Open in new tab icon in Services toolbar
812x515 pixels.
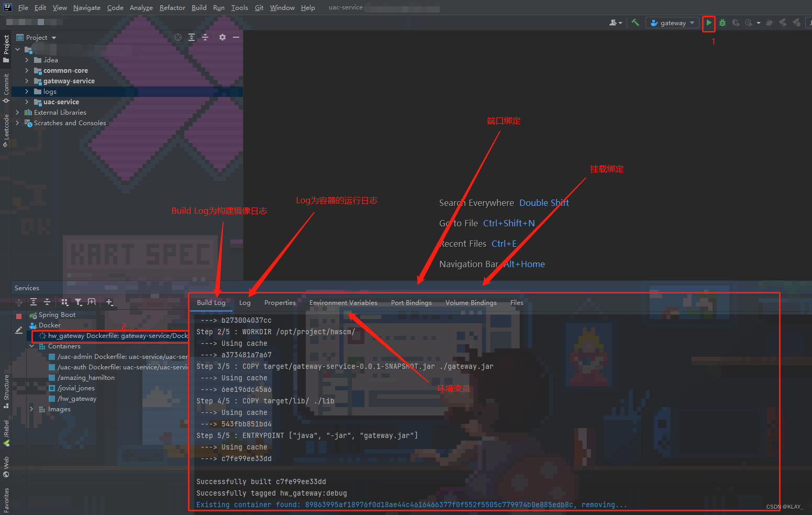[92, 302]
